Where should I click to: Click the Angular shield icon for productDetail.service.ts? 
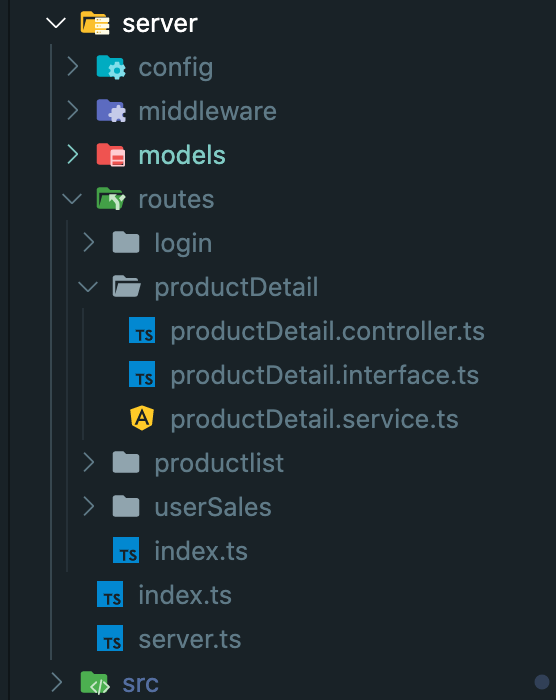[142, 418]
